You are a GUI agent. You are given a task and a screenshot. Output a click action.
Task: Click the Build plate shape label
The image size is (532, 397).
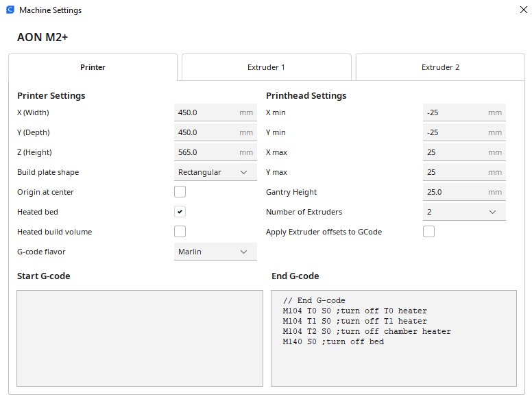[x=48, y=172]
